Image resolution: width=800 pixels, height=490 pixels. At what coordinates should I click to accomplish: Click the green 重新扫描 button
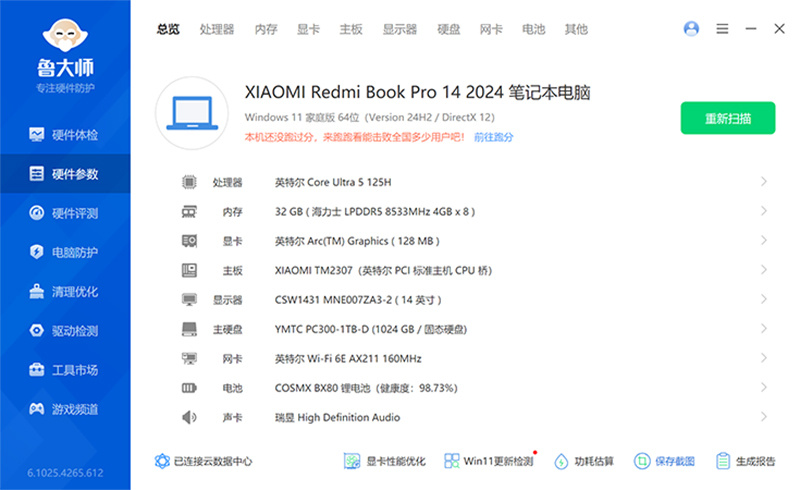[x=728, y=118]
